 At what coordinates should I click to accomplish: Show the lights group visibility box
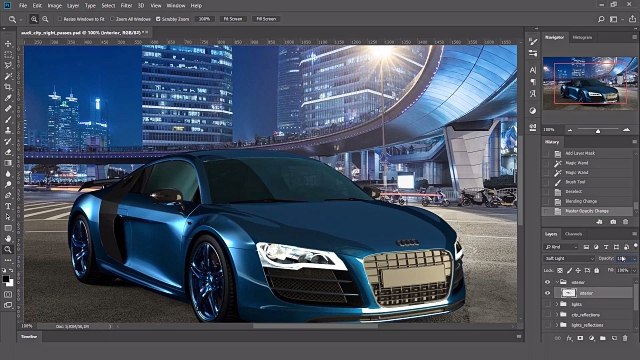[x=547, y=304]
